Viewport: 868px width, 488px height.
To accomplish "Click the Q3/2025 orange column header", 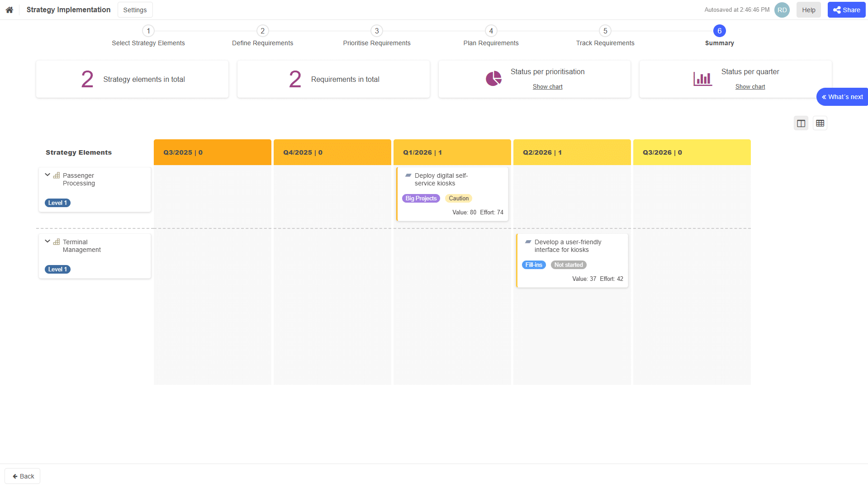I will click(212, 152).
